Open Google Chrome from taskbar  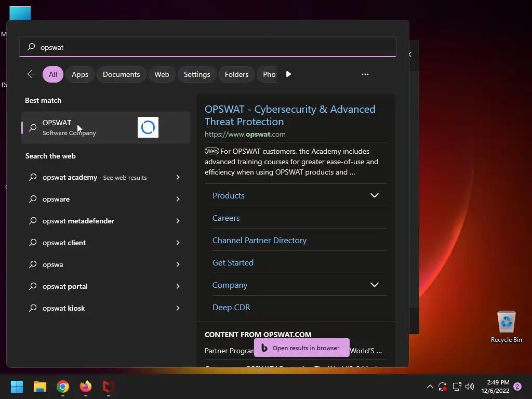click(x=63, y=387)
